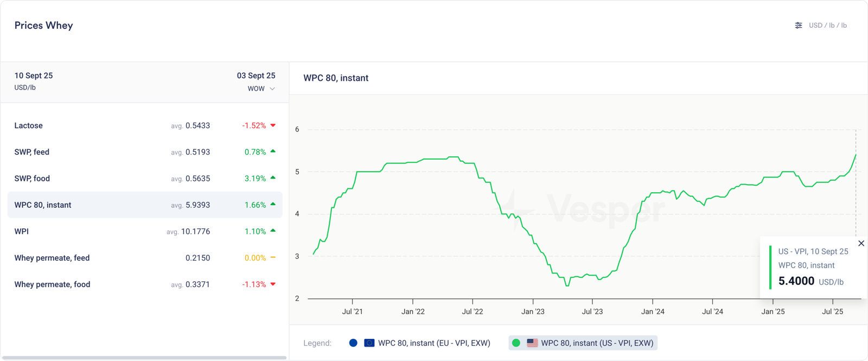Viewport: 868px width, 361px height.
Task: Click the blue EU legend color dot
Action: click(353, 343)
